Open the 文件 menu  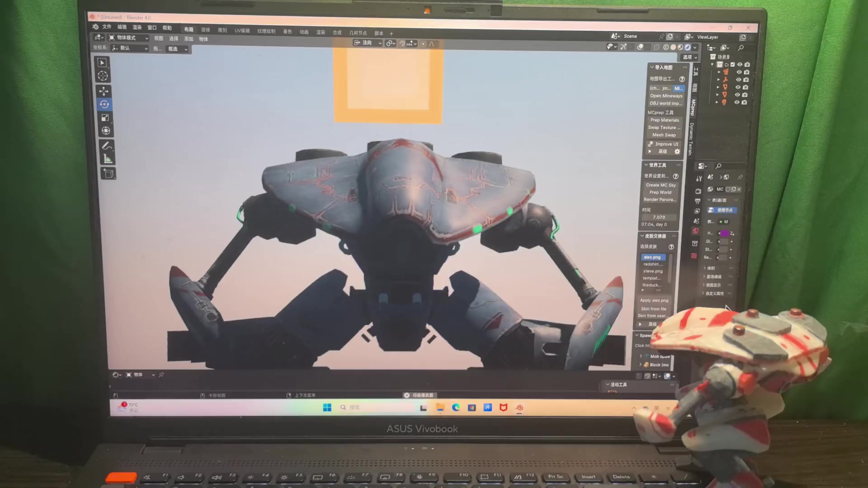coord(107,27)
